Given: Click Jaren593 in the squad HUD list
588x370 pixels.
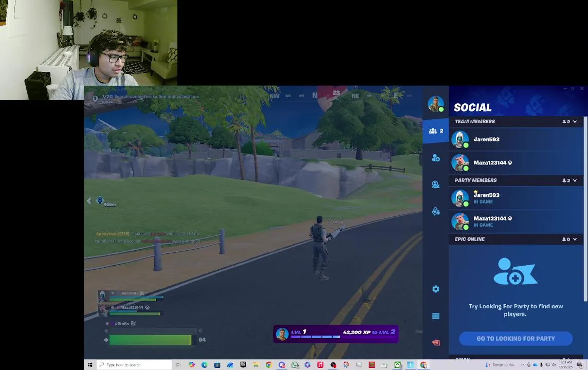Looking at the screenshot, I should pyautogui.click(x=131, y=296).
